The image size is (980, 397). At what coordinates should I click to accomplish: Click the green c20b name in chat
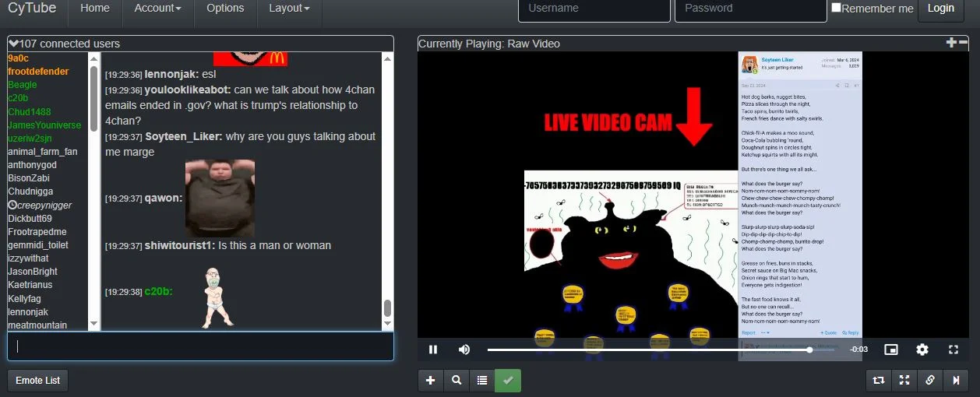[159, 292]
